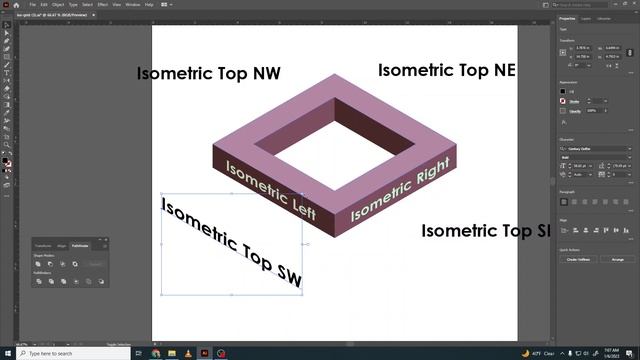Click the toolbar fill color swatch
The image size is (640, 360).
5,160
